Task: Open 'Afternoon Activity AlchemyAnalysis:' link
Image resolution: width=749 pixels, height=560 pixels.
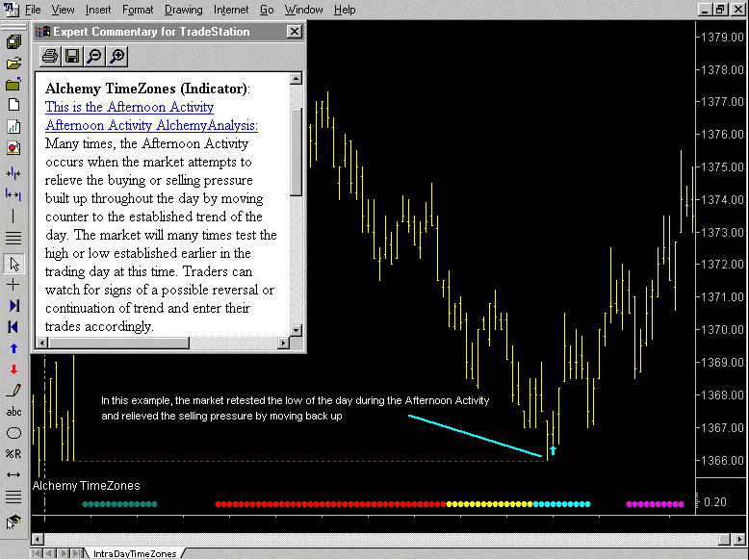Action: tap(151, 125)
